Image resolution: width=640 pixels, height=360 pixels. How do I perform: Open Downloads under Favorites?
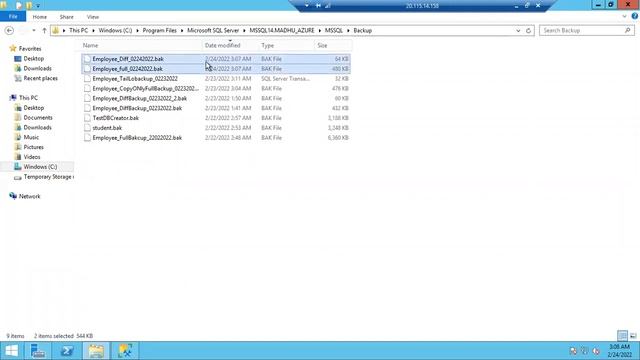point(37,69)
